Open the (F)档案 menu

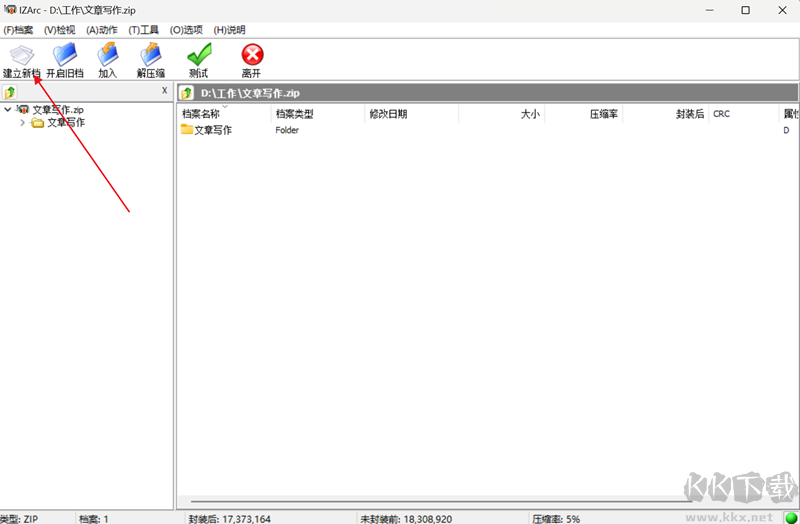click(18, 30)
